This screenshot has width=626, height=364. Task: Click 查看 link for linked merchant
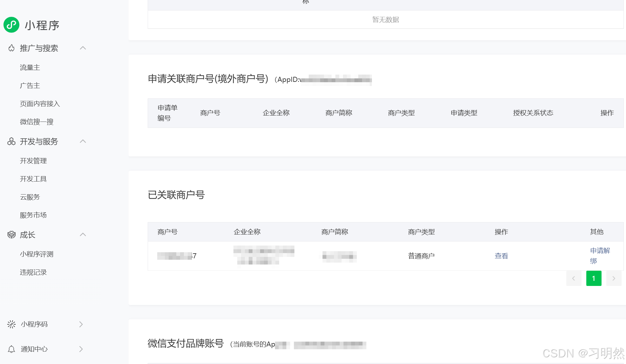point(501,256)
